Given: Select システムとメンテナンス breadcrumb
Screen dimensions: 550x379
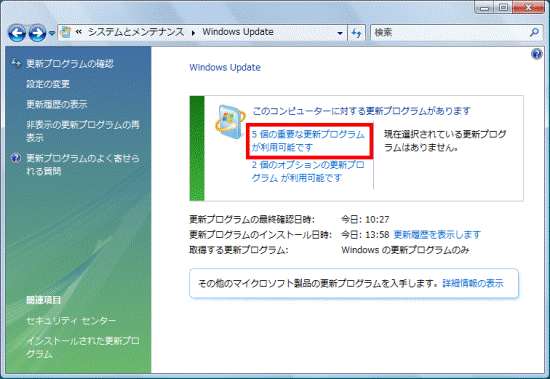Looking at the screenshot, I should click(136, 32).
